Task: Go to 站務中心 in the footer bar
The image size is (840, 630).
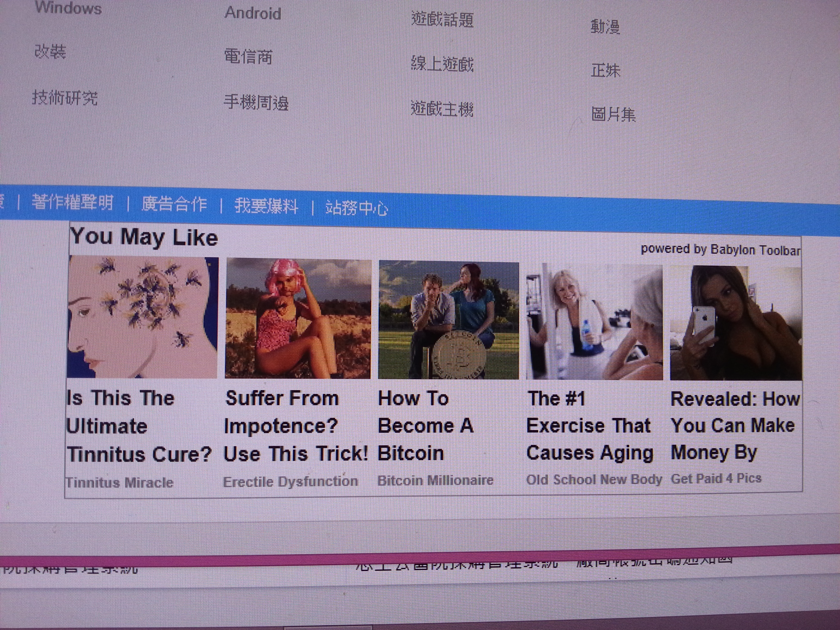Action: (356, 208)
